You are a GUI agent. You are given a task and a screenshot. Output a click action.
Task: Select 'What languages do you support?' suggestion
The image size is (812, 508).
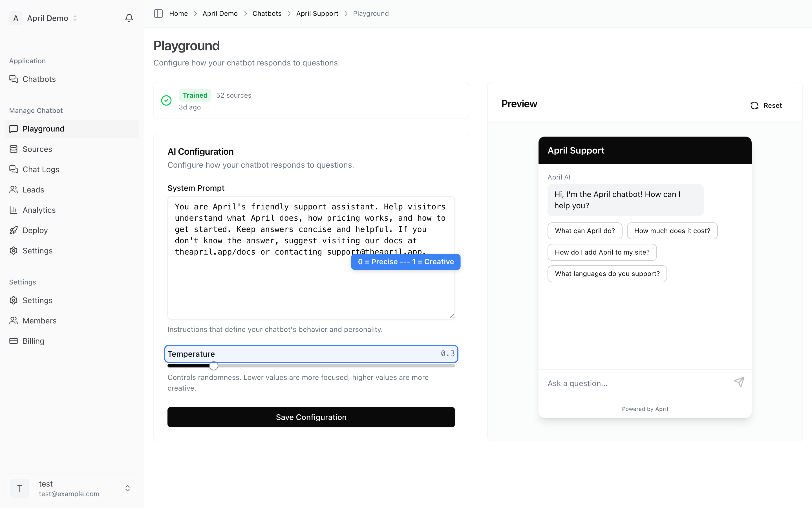tap(607, 274)
